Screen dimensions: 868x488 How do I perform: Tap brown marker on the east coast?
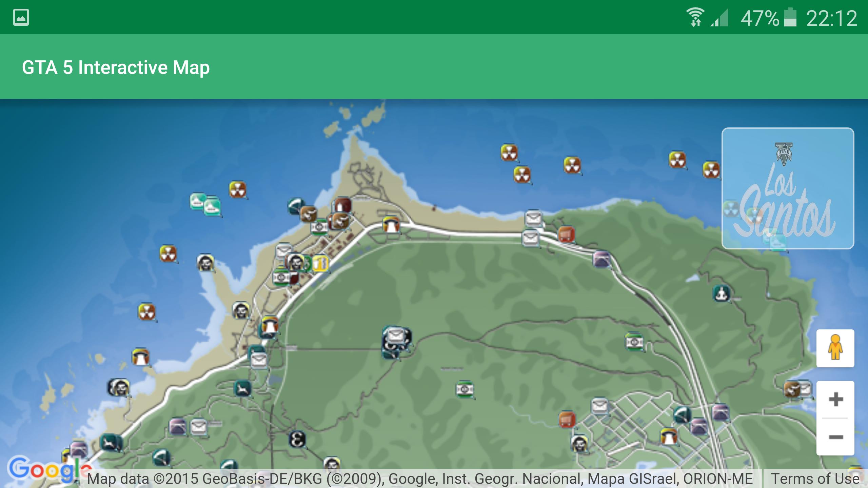click(792, 389)
